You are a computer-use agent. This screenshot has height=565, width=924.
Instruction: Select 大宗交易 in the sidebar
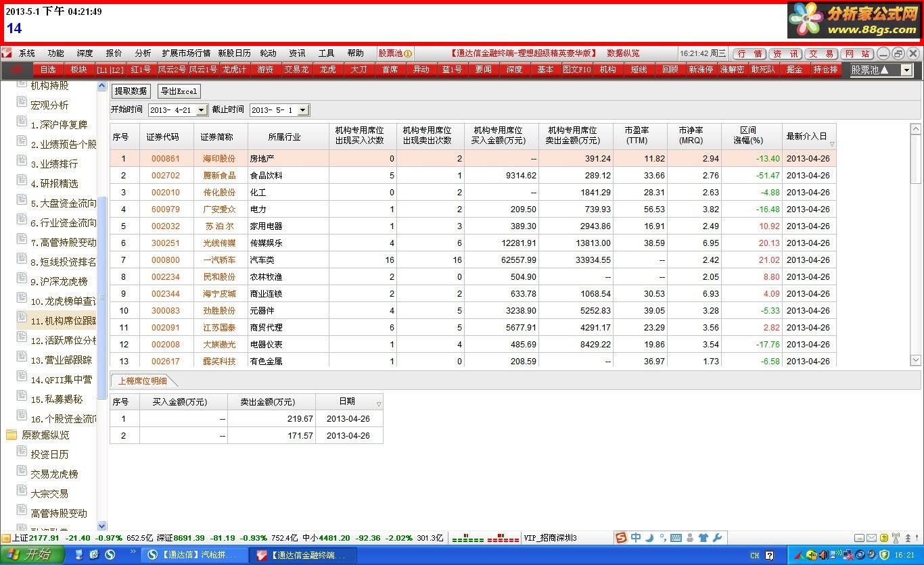[x=49, y=493]
